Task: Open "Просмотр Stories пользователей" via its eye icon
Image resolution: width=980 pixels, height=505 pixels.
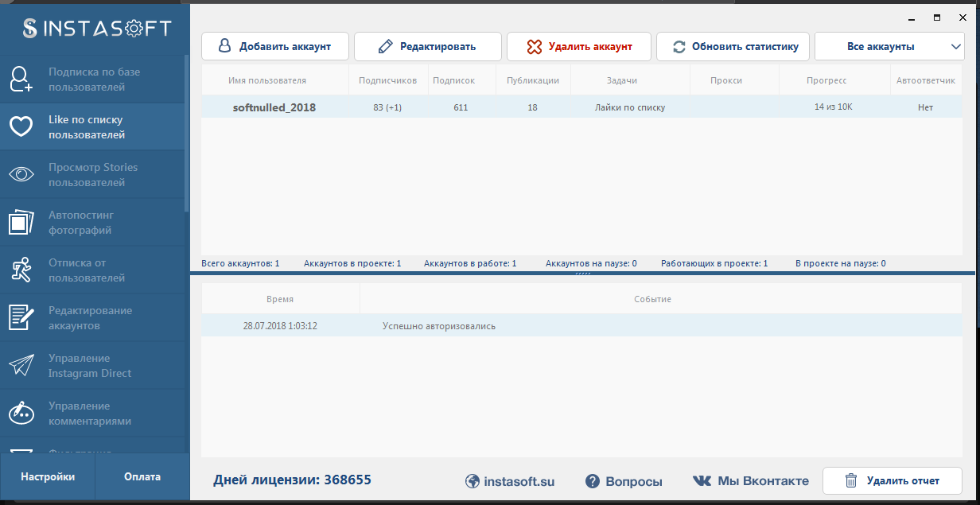Action: click(x=21, y=173)
